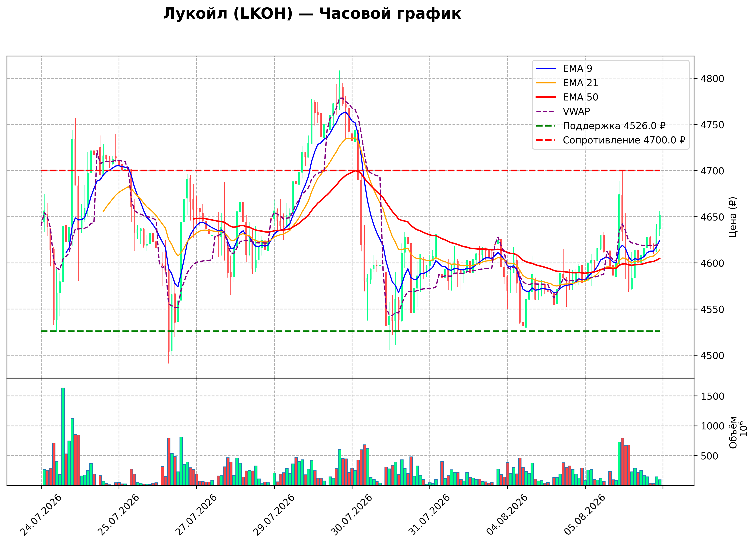
Task: Click the 'Цена (₽)' axis title
Action: (733, 217)
